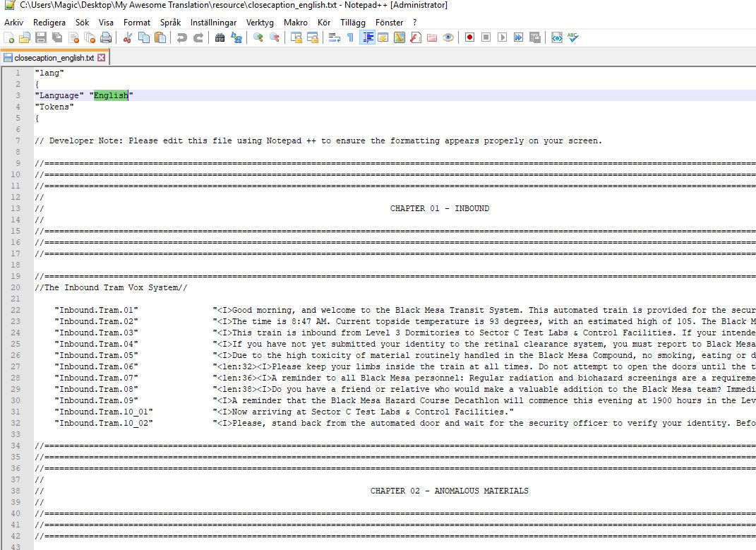Print the document using the printer icon
The width and height of the screenshot is (756, 550).
point(106,37)
